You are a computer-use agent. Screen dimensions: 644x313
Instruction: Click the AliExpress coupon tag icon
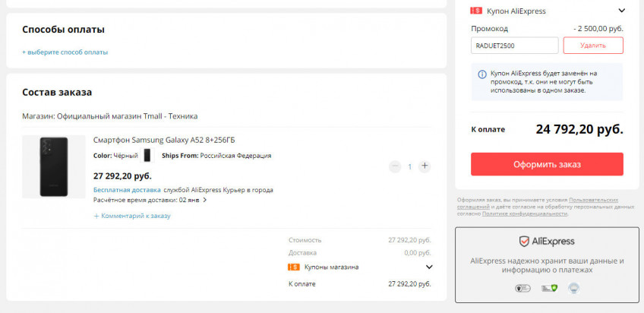coord(476,11)
